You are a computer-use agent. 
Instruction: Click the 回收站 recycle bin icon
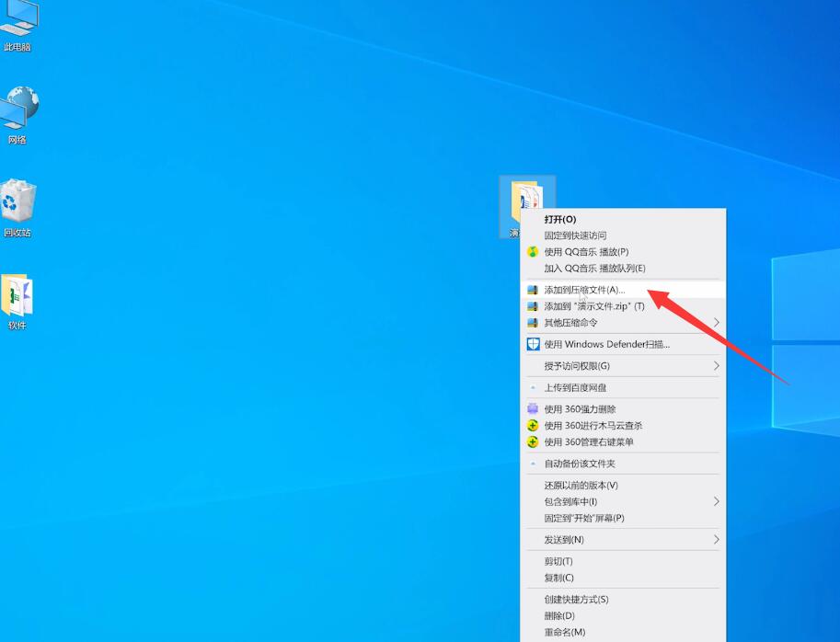(x=17, y=204)
